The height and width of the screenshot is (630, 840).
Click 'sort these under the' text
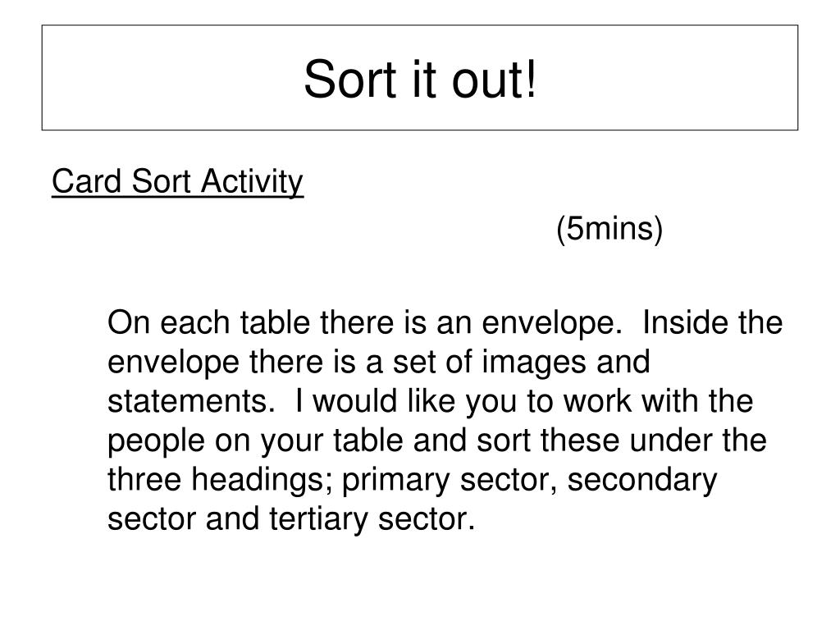(x=622, y=441)
